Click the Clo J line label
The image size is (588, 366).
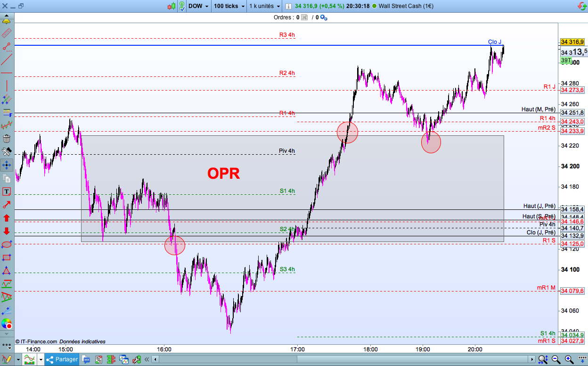pyautogui.click(x=495, y=42)
